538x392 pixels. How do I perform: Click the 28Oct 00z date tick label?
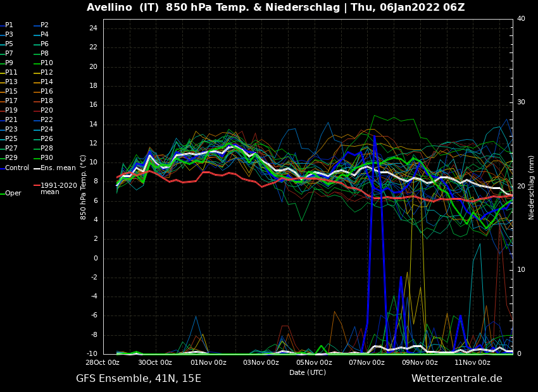(103, 363)
